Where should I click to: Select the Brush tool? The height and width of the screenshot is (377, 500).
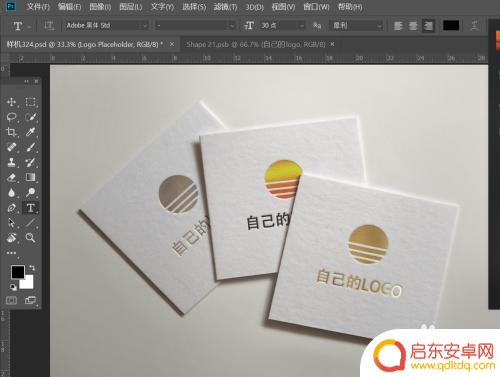point(30,147)
